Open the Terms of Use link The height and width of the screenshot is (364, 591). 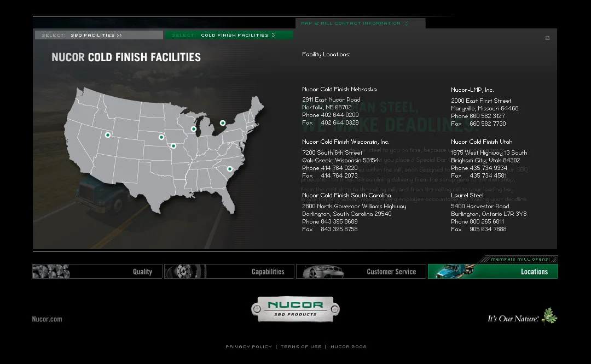pos(301,347)
